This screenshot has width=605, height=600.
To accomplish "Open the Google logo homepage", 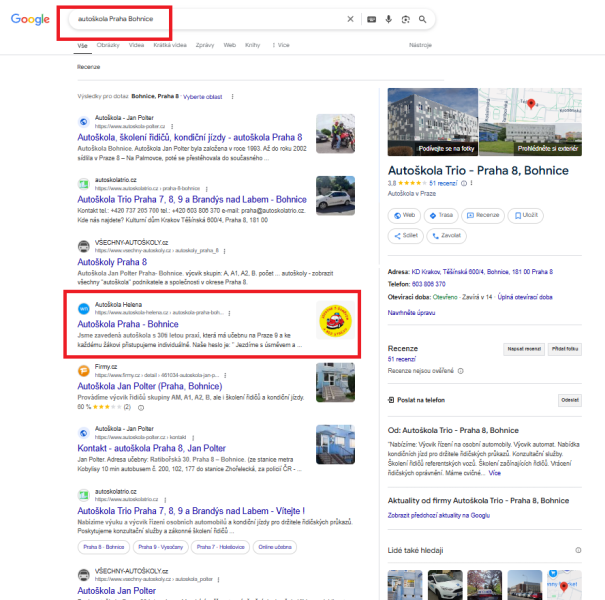I will point(30,19).
